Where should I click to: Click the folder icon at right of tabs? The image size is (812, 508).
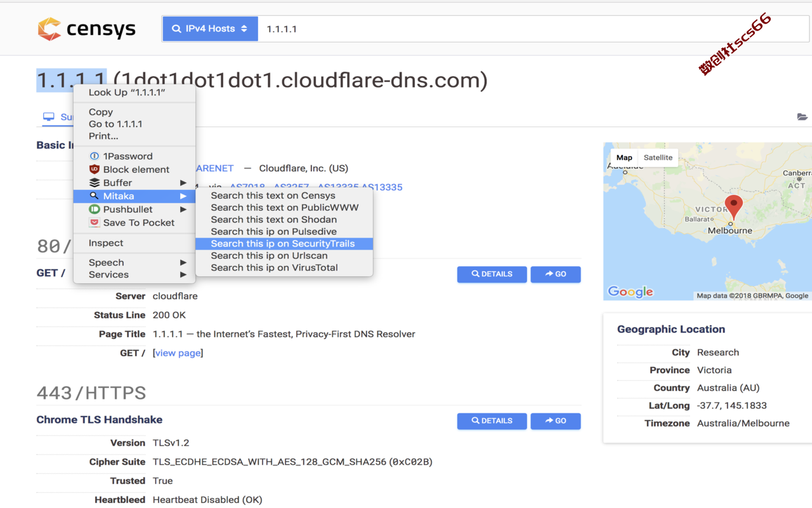point(802,117)
